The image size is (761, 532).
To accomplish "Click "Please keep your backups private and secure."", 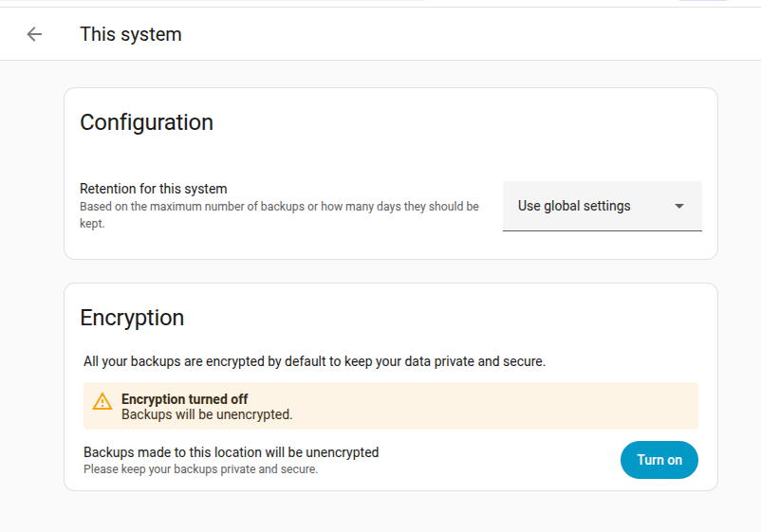I will [200, 468].
